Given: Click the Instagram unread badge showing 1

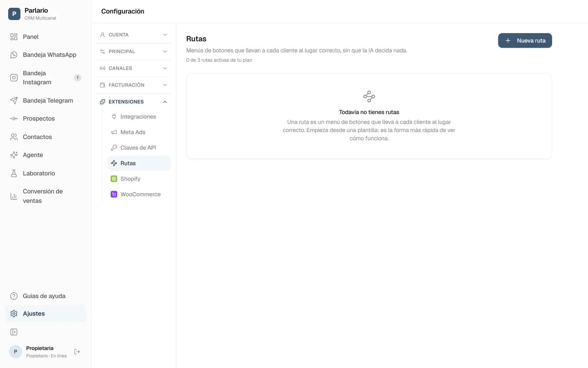Looking at the screenshot, I should [x=78, y=78].
